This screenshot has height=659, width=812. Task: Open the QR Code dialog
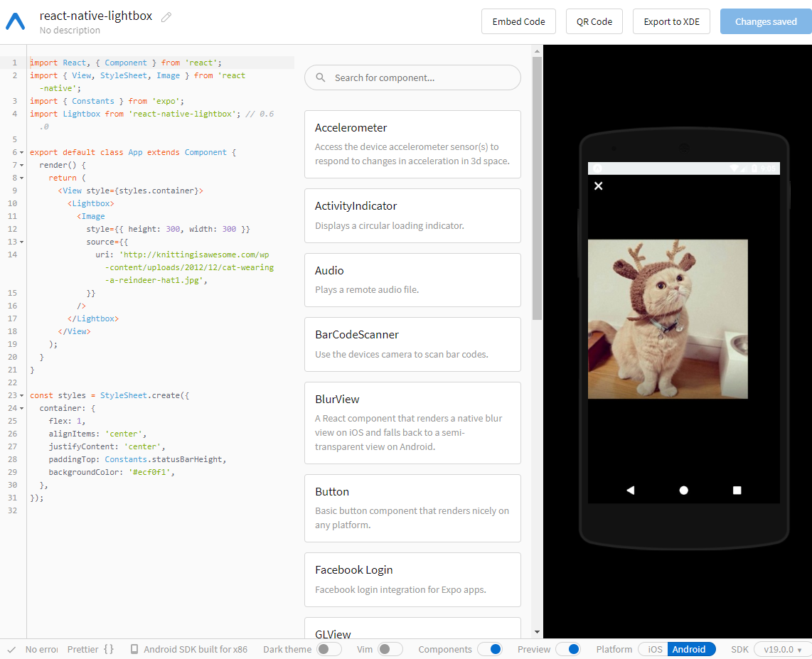click(594, 21)
